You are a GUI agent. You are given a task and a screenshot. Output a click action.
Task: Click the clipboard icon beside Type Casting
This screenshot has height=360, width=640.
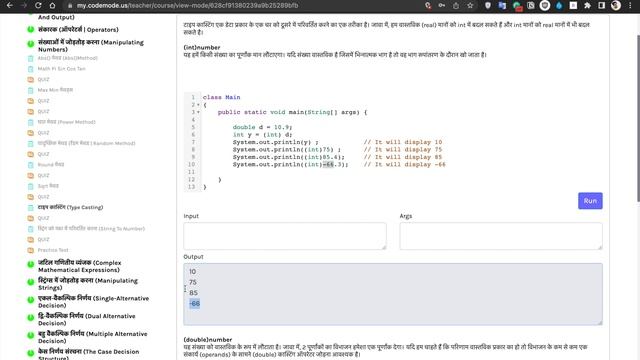click(31, 207)
